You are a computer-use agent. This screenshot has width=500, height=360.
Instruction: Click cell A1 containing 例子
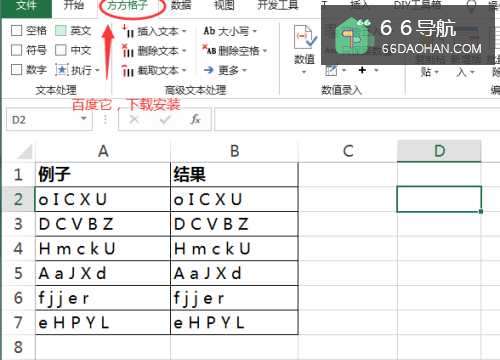103,175
